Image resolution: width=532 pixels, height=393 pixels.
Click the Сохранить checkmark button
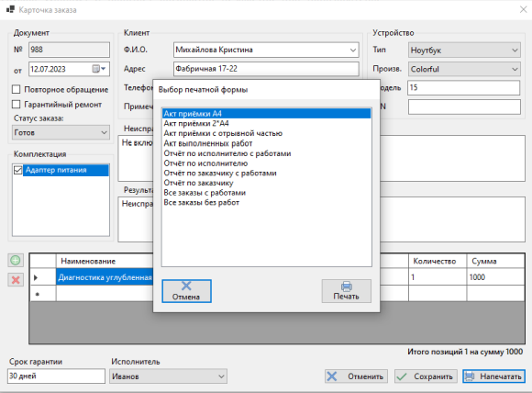(x=426, y=376)
